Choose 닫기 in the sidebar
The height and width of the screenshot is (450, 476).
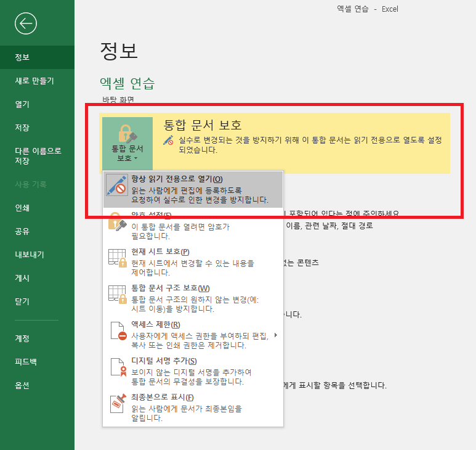(x=37, y=301)
